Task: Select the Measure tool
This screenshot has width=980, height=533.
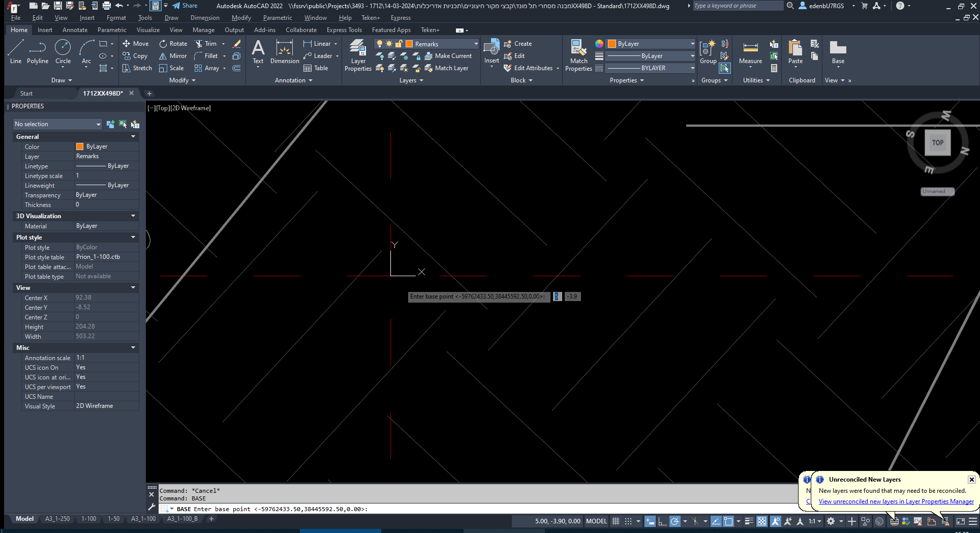Action: pos(750,53)
